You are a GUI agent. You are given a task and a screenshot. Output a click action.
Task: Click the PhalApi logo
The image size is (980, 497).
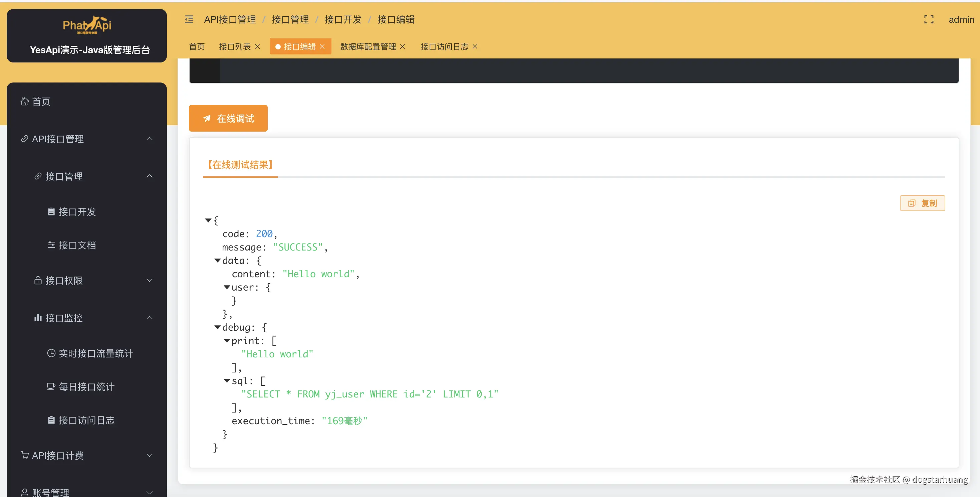click(x=87, y=25)
